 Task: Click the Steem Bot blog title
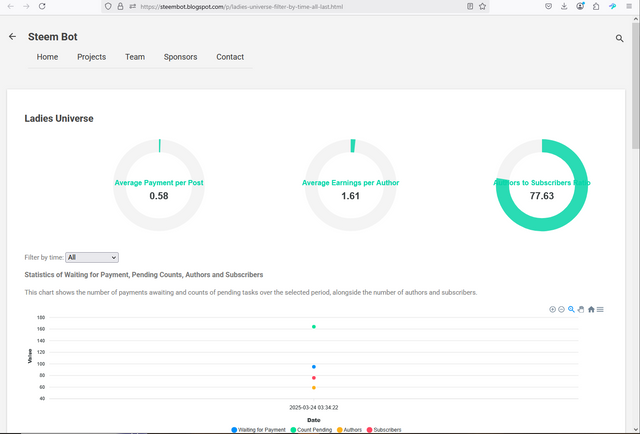click(x=53, y=37)
